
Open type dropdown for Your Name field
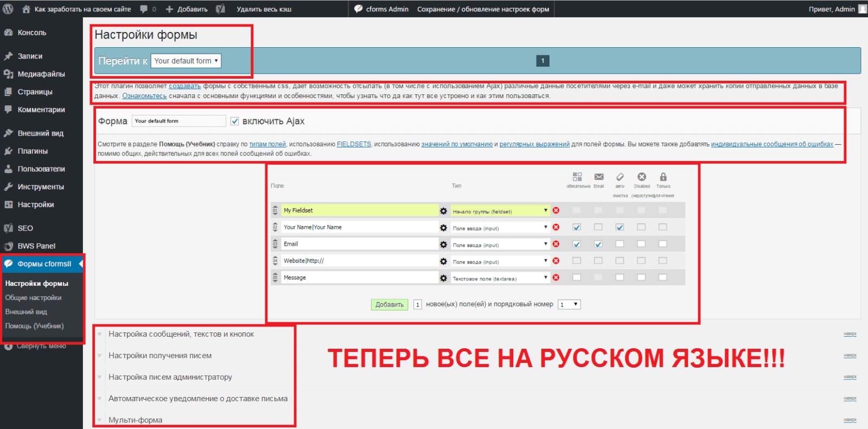[500, 228]
